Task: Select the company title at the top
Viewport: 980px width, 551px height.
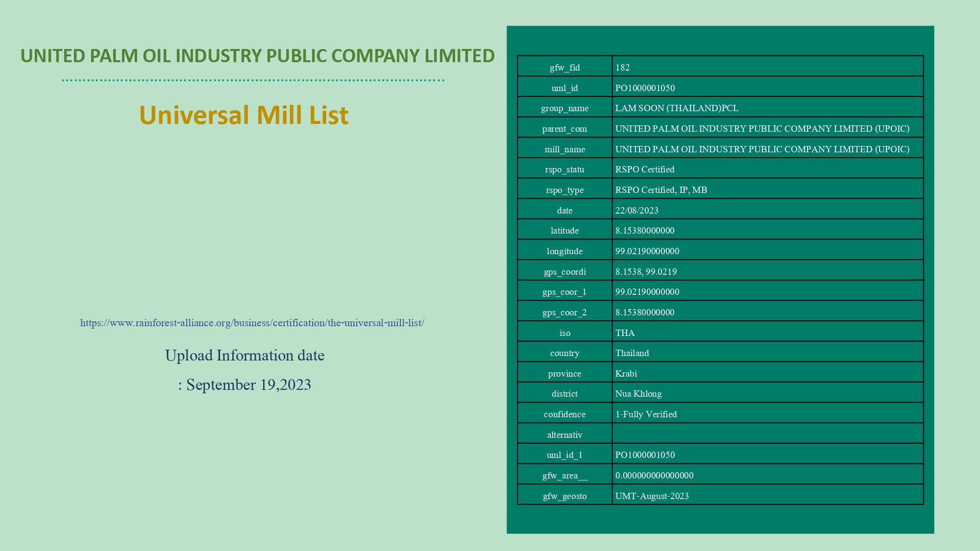Action: click(257, 56)
